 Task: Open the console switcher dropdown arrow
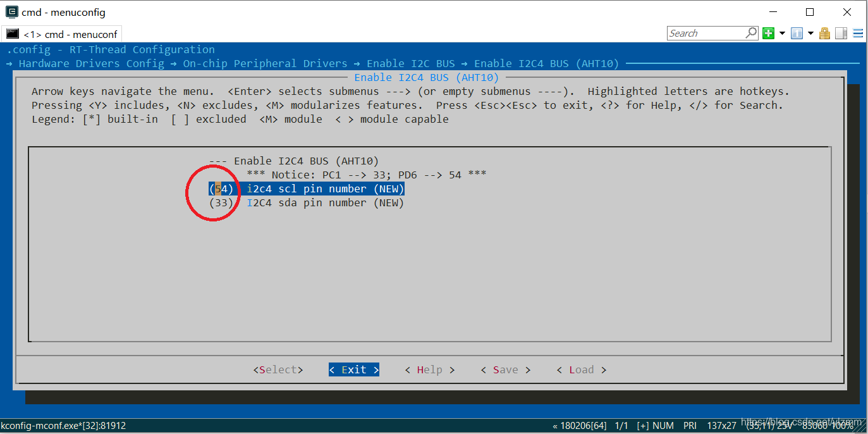(x=810, y=32)
